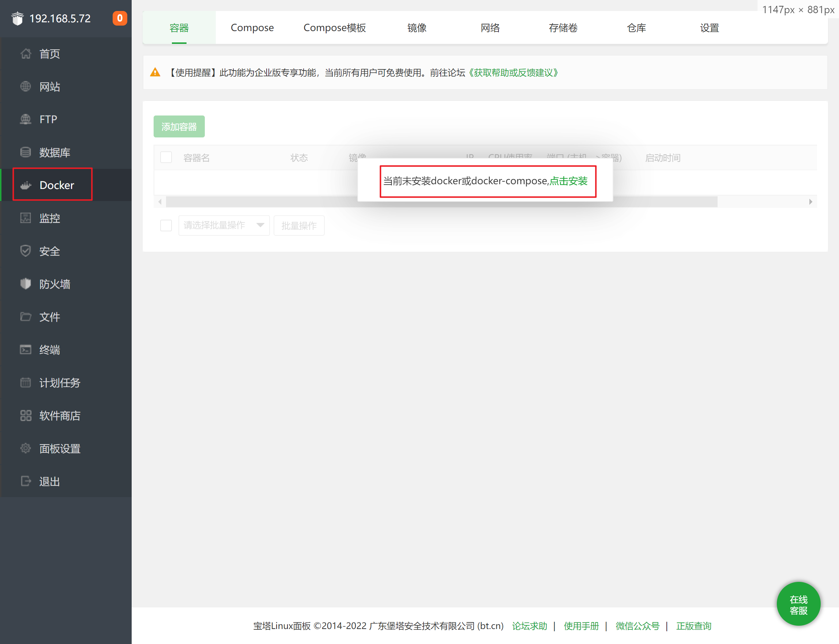The height and width of the screenshot is (644, 839).
Task: Click the Docker whale icon
Action: (26, 185)
